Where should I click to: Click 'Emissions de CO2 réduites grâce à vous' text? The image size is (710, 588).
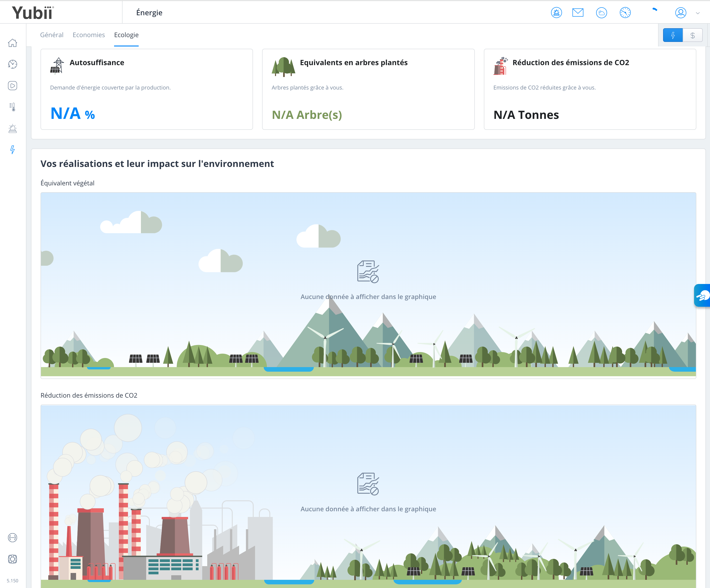544,88
